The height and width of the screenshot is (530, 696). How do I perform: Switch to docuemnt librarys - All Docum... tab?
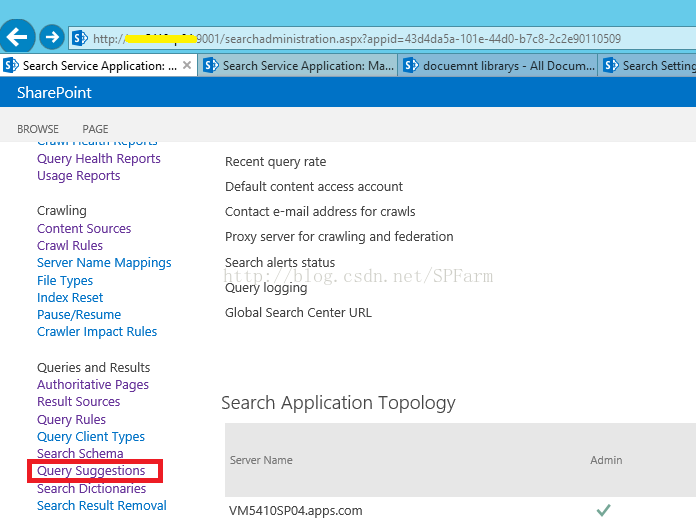click(498, 66)
